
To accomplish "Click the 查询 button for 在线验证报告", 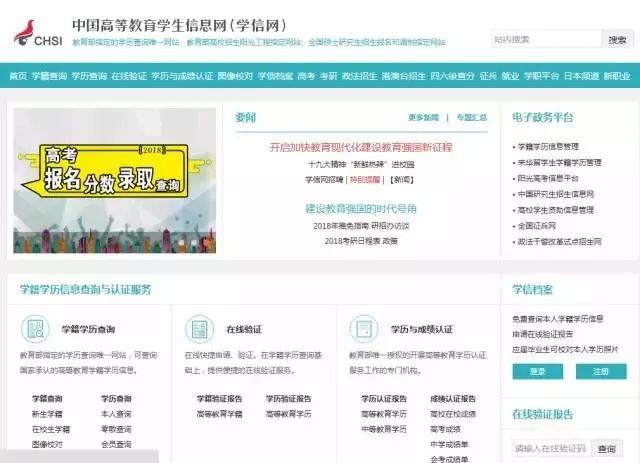I will click(607, 448).
